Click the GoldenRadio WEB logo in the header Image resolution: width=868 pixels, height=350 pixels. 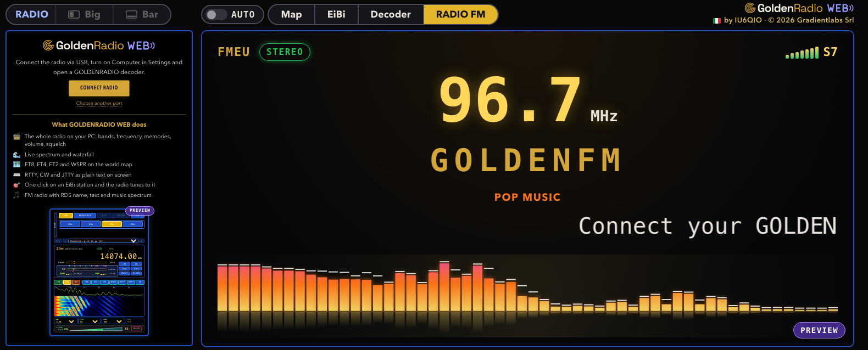click(x=799, y=8)
